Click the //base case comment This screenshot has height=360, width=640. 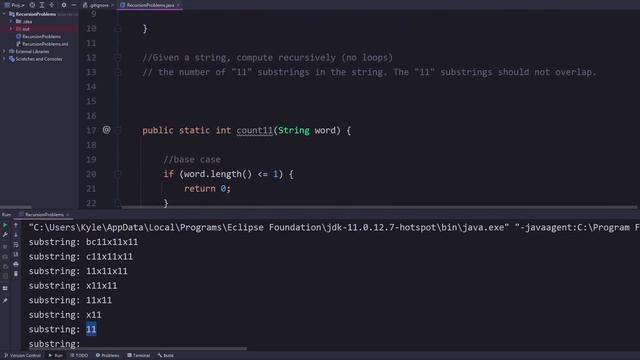click(x=192, y=160)
